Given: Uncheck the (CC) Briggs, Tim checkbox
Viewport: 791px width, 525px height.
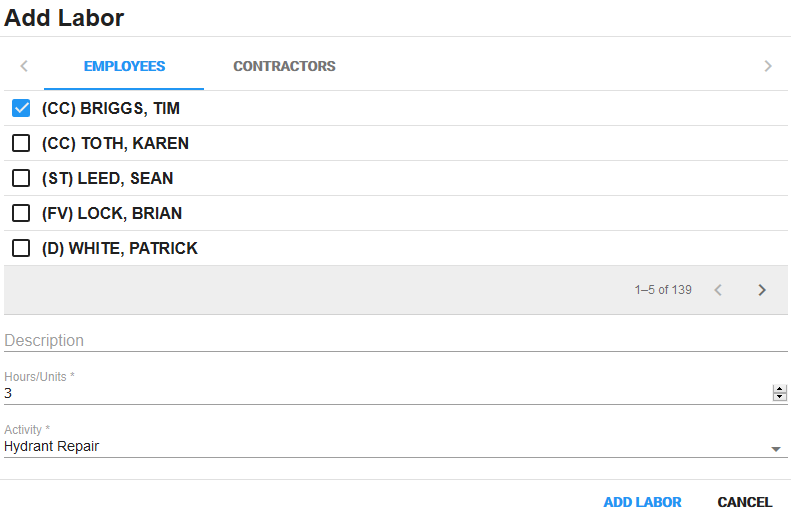Looking at the screenshot, I should [x=21, y=108].
